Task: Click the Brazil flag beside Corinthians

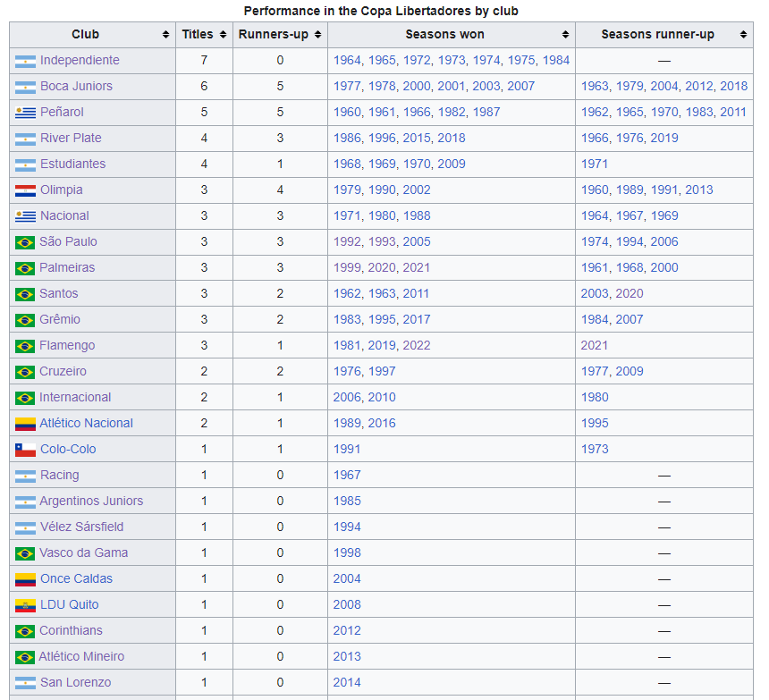Action: [25, 631]
